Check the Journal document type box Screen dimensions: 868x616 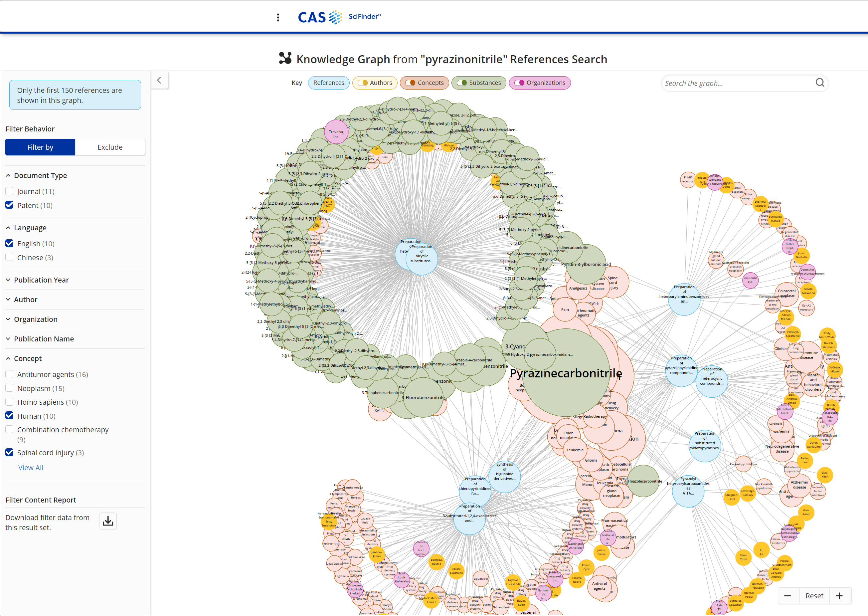click(x=10, y=191)
